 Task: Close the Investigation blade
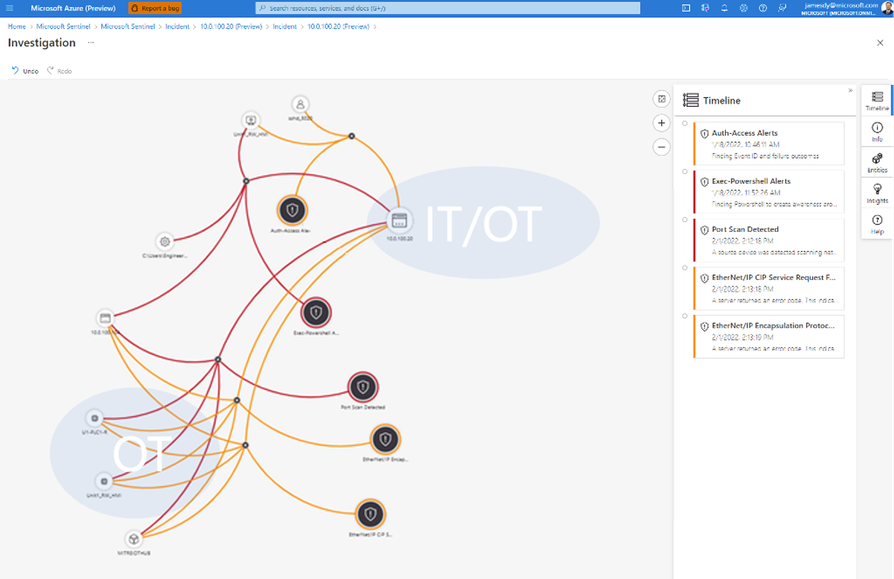[880, 43]
